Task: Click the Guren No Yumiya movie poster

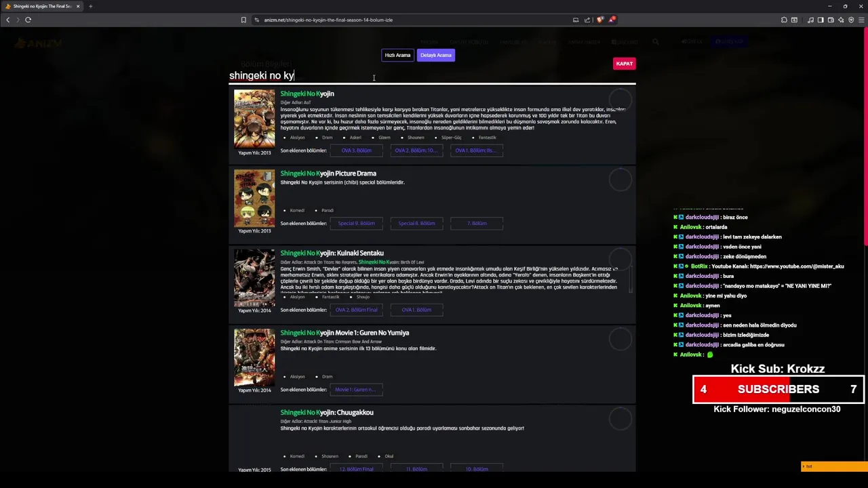Action: [x=254, y=357]
